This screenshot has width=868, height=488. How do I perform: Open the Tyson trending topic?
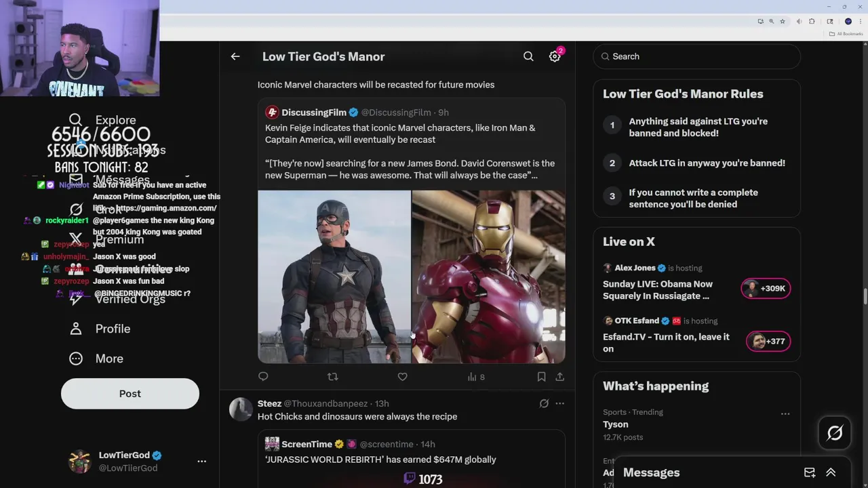[x=616, y=424]
